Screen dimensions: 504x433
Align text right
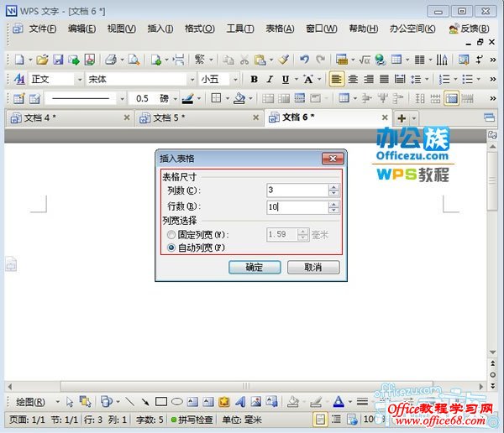pos(369,79)
